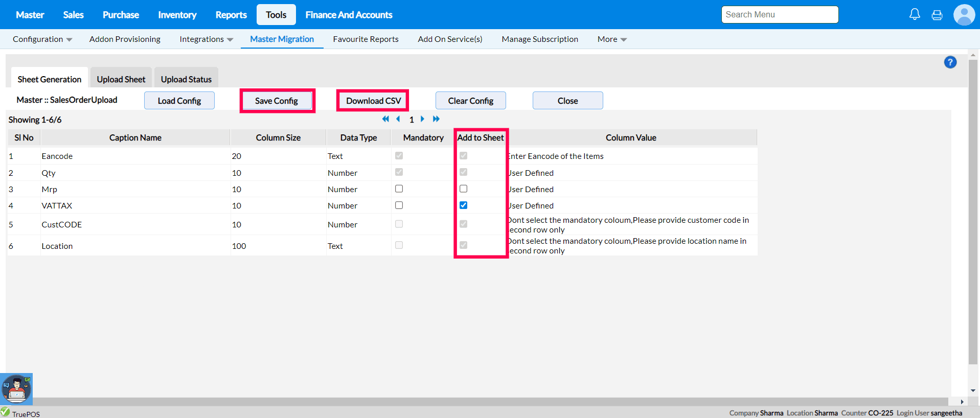Click the Download CSV button
Image resolution: width=980 pixels, height=418 pixels.
tap(373, 101)
